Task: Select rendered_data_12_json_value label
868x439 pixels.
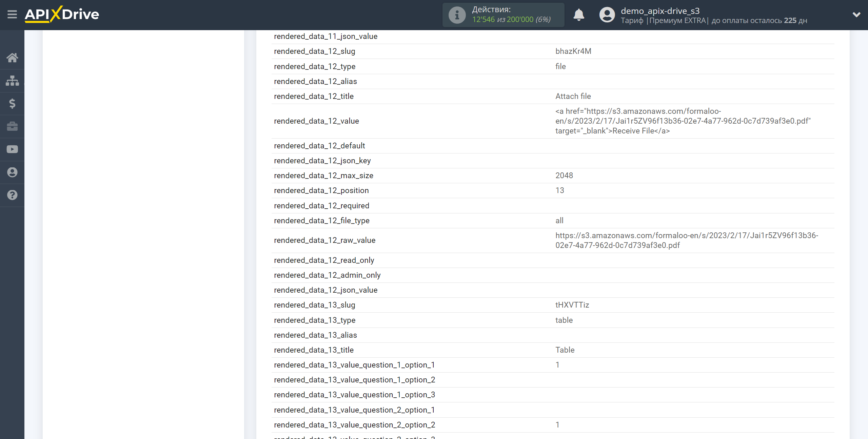Action: coord(326,290)
